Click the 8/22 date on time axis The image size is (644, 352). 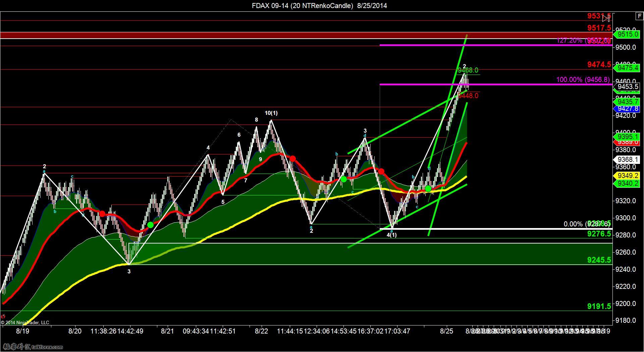[261, 331]
